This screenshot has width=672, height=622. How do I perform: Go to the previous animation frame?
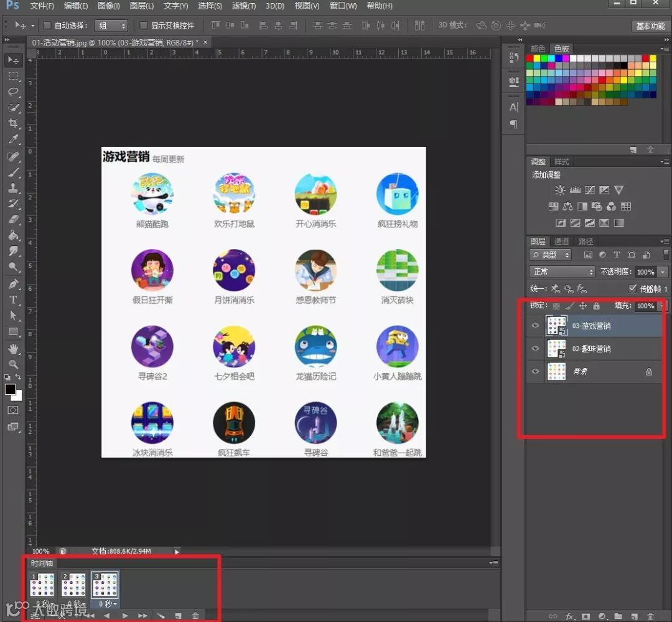[x=107, y=616]
